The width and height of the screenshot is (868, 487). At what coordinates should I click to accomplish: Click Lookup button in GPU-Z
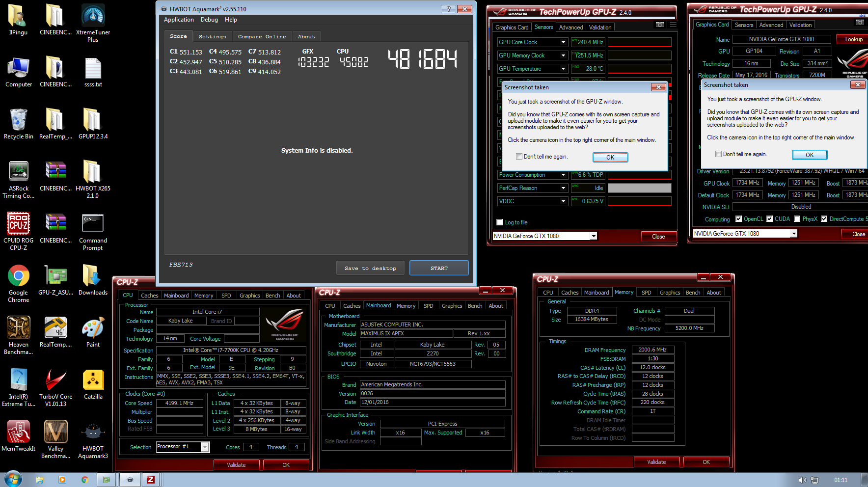(x=854, y=39)
